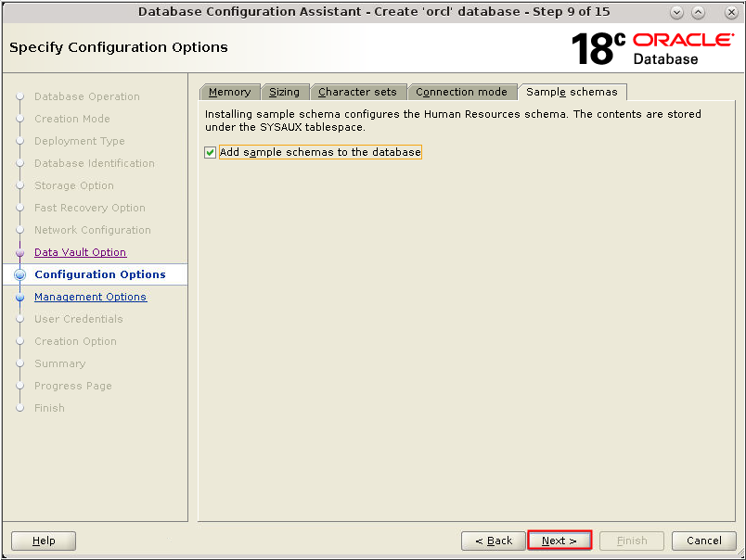This screenshot has width=746, height=560.
Task: Minimize the window with title bar down-arrow
Action: 676,13
